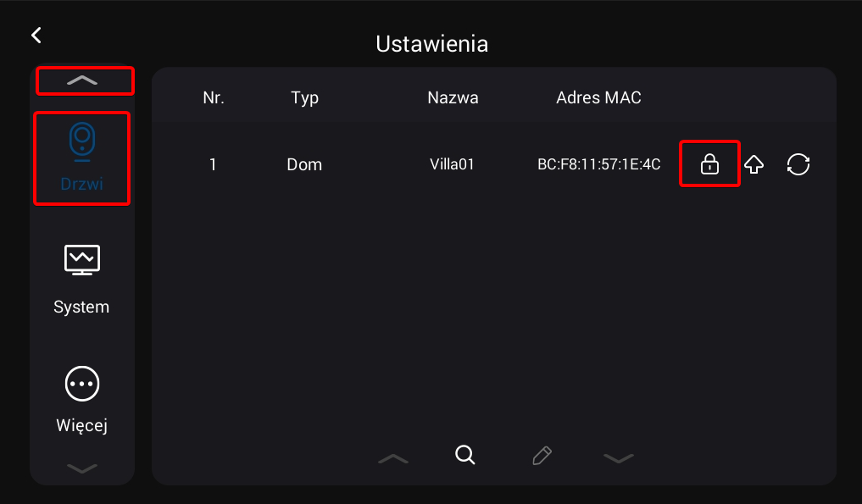862x504 pixels.
Task: Click the Typ column header
Action: tap(304, 97)
